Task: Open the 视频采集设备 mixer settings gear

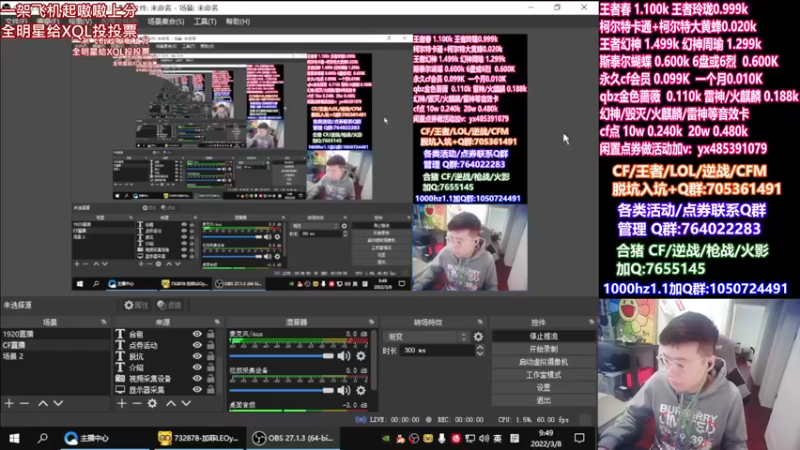Action: point(361,390)
